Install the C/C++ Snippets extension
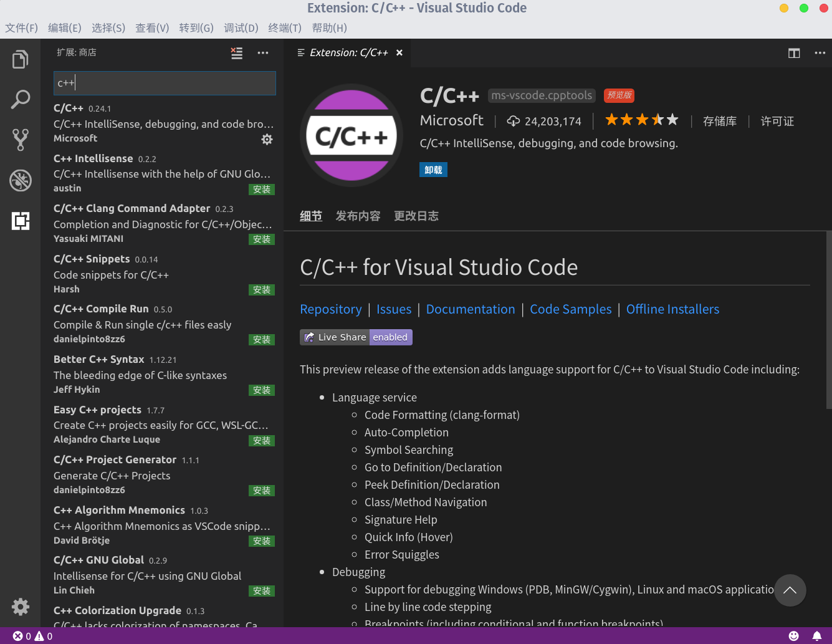Screen dimensions: 832x644 [x=262, y=290]
